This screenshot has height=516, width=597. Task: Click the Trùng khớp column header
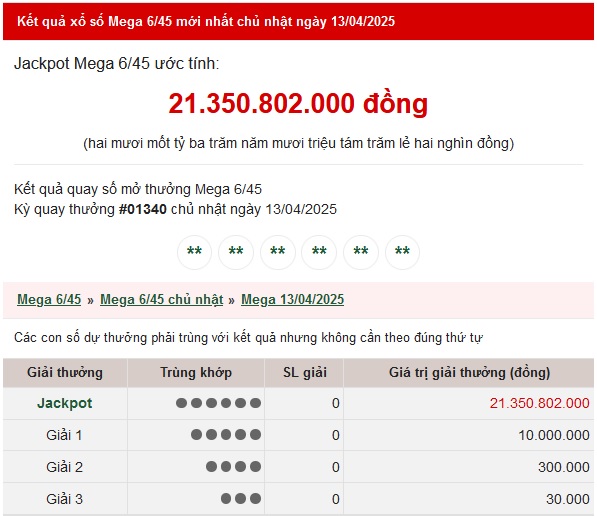(196, 372)
